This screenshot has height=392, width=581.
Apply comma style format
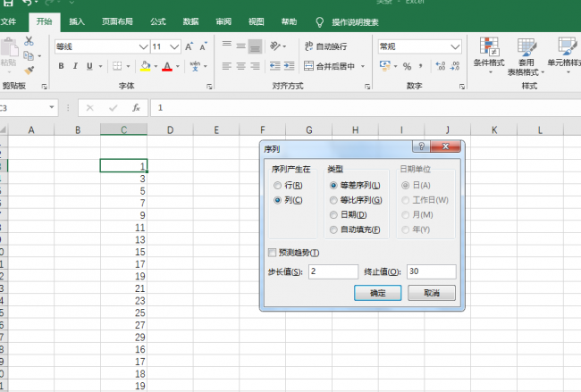421,66
